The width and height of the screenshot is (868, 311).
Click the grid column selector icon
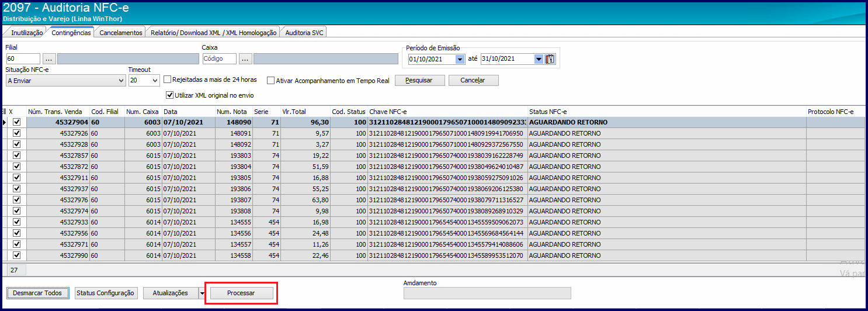coord(5,111)
